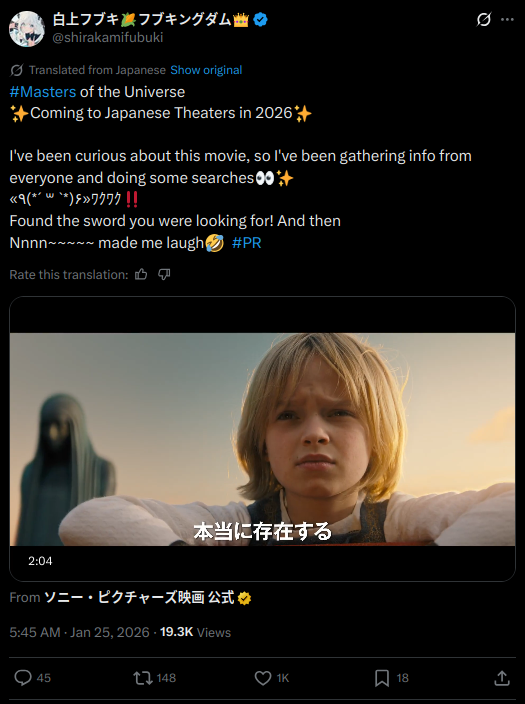The height and width of the screenshot is (704, 525).
Task: Open the three-dot more options menu
Action: (x=507, y=19)
